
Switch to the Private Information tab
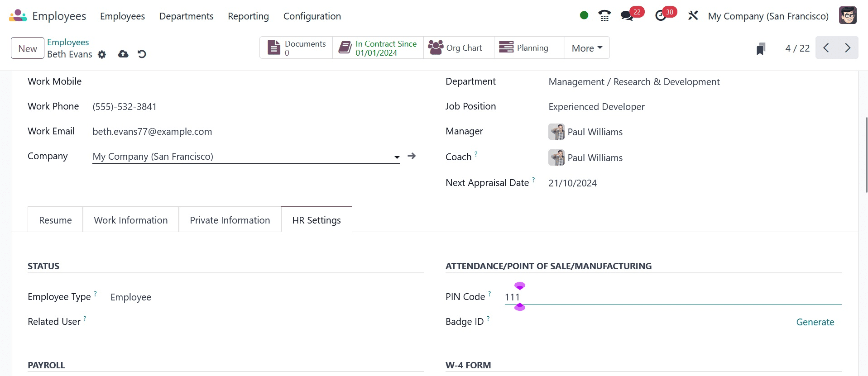click(x=230, y=220)
